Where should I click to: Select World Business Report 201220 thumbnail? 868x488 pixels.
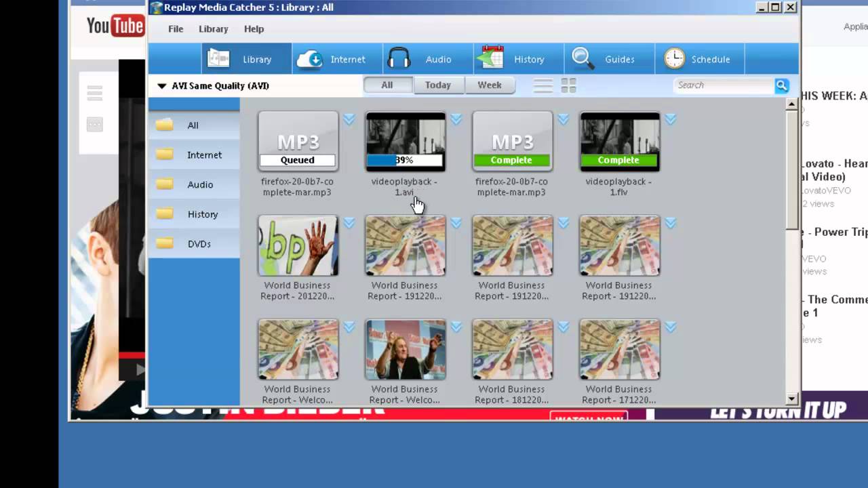click(298, 245)
